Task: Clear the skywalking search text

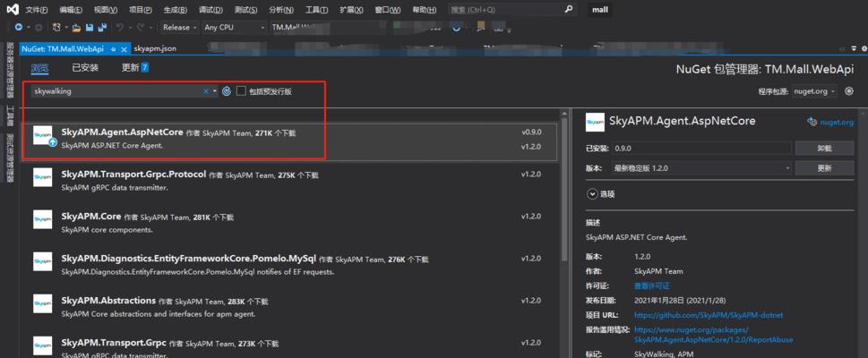Action: pos(206,91)
